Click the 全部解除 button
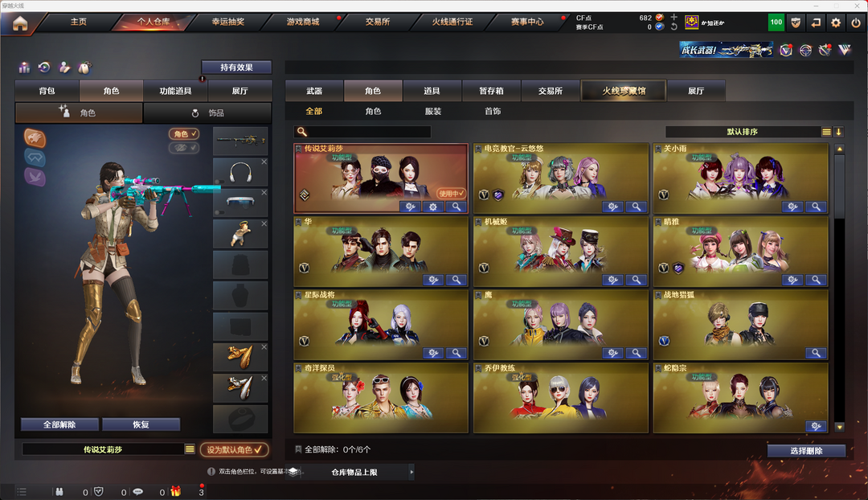Viewport: 868px width, 500px height. (59, 424)
